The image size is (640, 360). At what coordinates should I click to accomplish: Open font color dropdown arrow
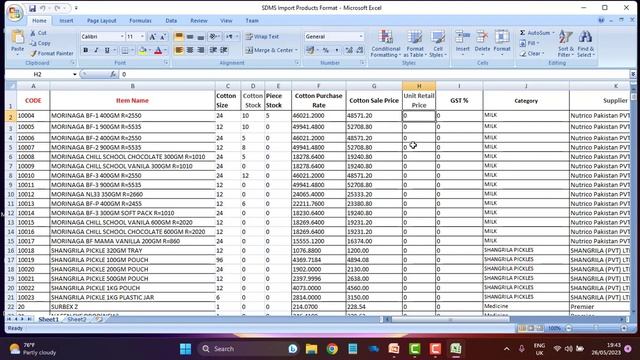[x=165, y=51]
